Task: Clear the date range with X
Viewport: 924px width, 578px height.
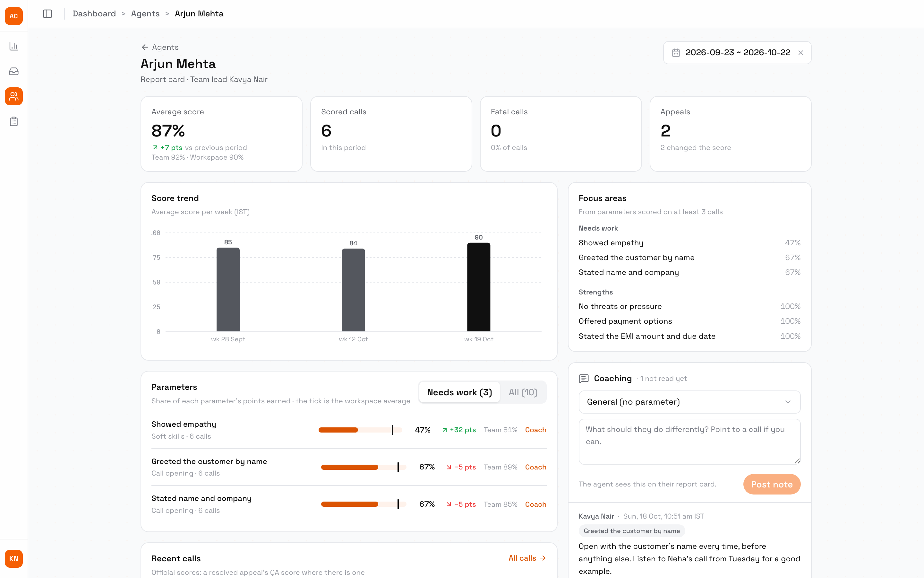Action: point(801,53)
